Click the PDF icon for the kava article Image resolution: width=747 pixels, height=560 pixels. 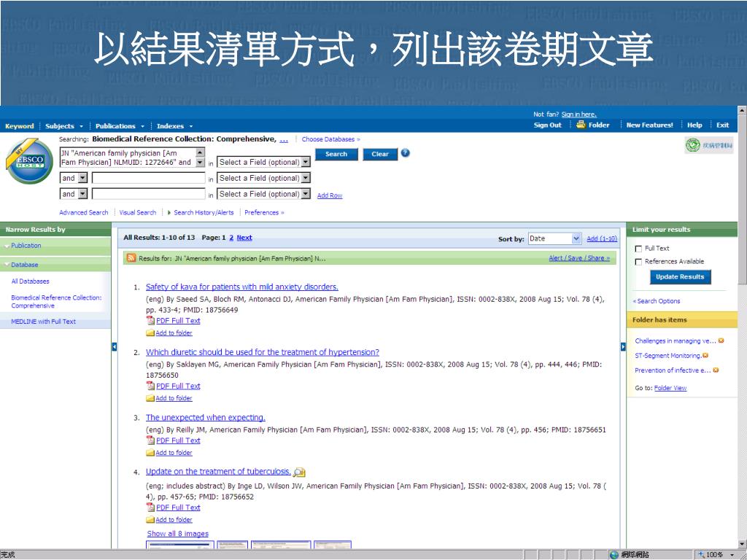click(150, 321)
